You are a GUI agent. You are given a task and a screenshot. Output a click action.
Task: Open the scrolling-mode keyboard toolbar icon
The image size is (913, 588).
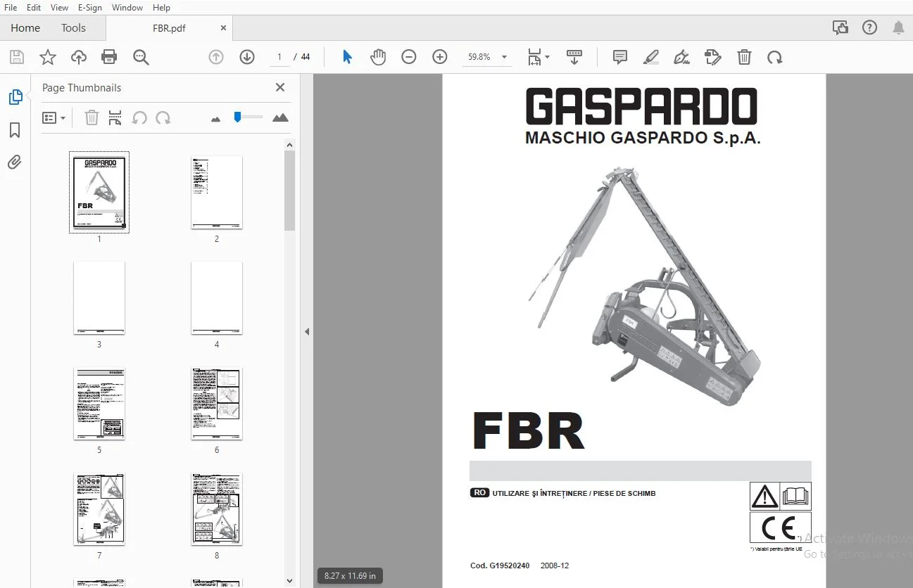pos(574,57)
